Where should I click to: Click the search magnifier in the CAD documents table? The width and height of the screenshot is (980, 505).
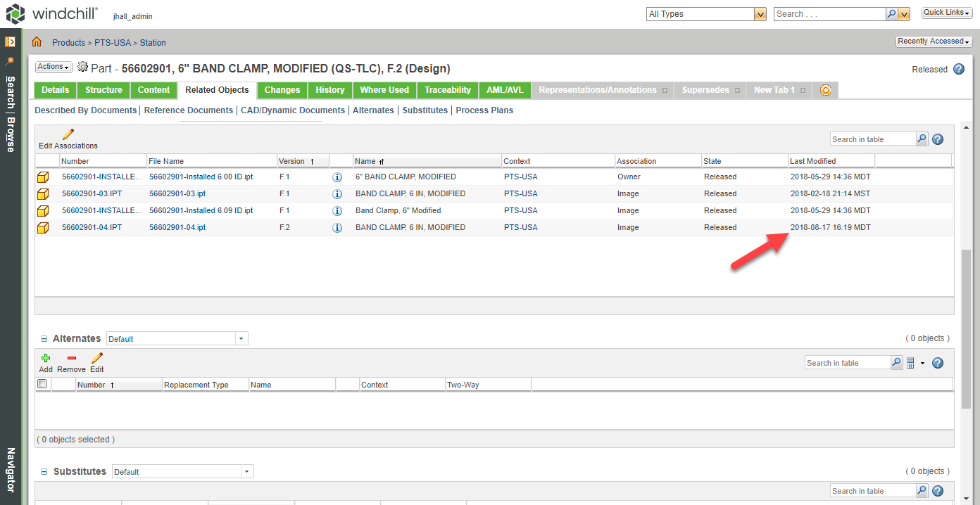pyautogui.click(x=922, y=139)
